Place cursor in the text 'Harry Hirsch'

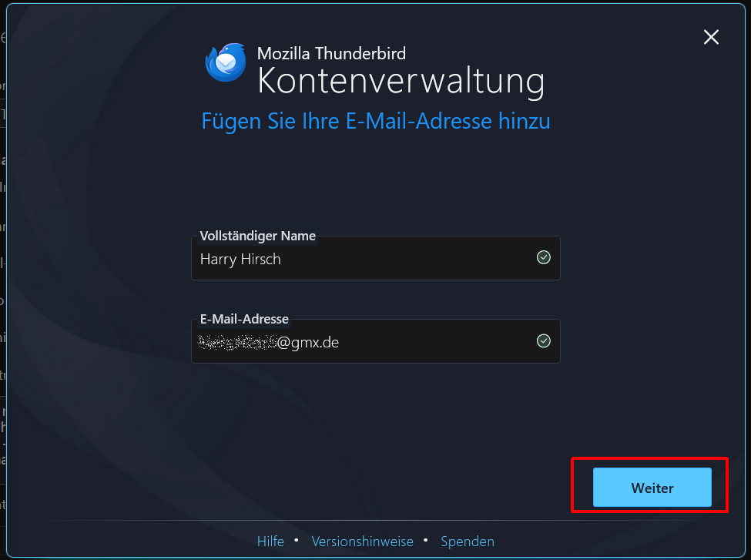240,259
